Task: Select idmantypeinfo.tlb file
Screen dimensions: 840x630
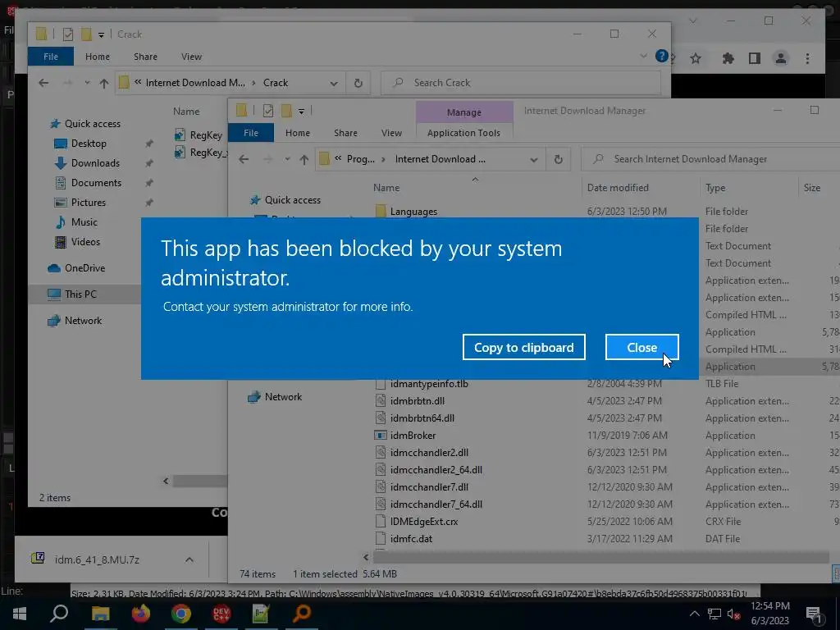Action: (429, 384)
